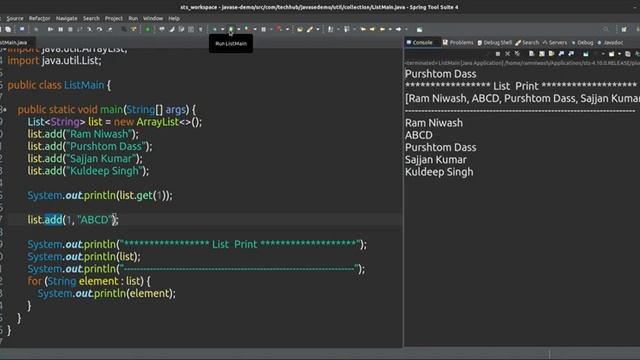Screen dimensions: 640x360
Task: Open the Project menu
Action: (113, 18)
